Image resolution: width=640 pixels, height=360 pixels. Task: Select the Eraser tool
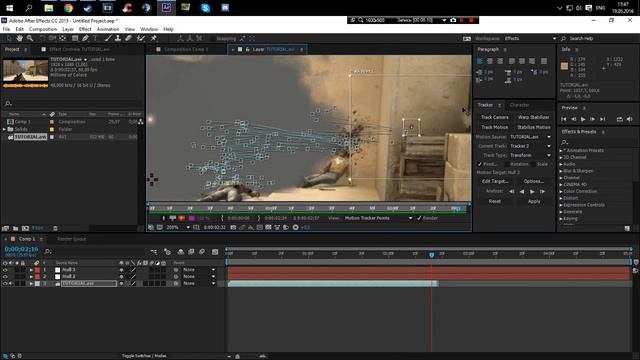coord(128,38)
